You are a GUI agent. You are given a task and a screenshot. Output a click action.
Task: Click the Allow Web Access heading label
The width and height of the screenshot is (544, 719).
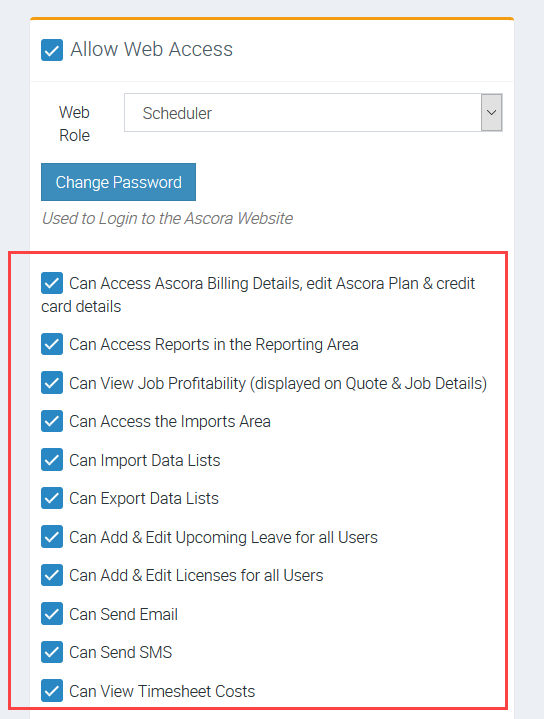pyautogui.click(x=151, y=50)
